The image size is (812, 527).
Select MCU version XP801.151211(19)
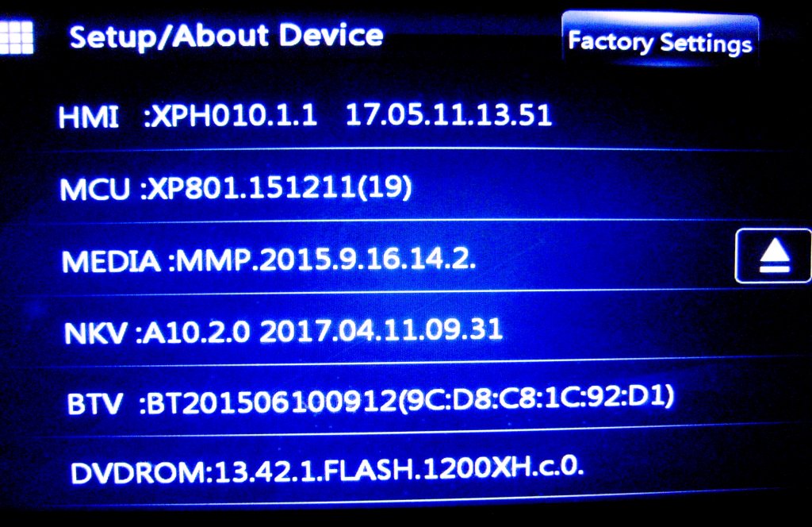pos(280,187)
